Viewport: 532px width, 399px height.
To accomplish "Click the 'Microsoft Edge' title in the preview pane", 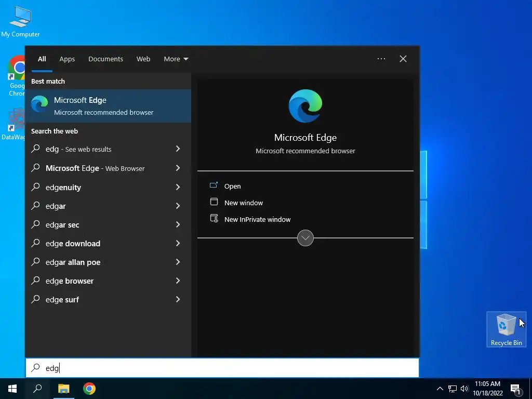I will [x=305, y=137].
